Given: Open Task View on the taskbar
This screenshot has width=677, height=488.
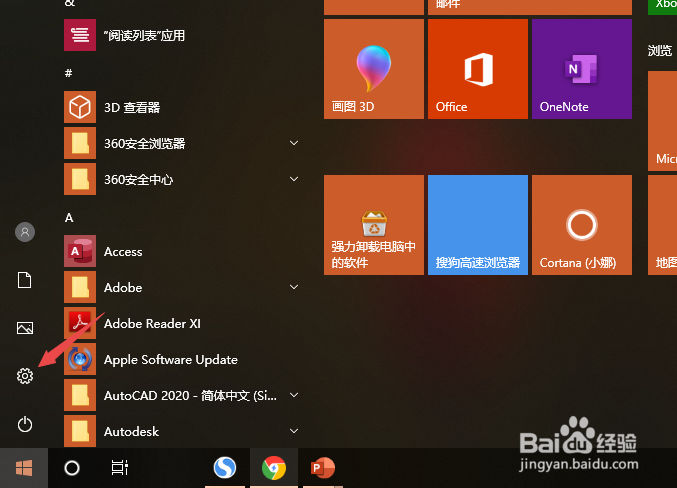Looking at the screenshot, I should point(120,468).
